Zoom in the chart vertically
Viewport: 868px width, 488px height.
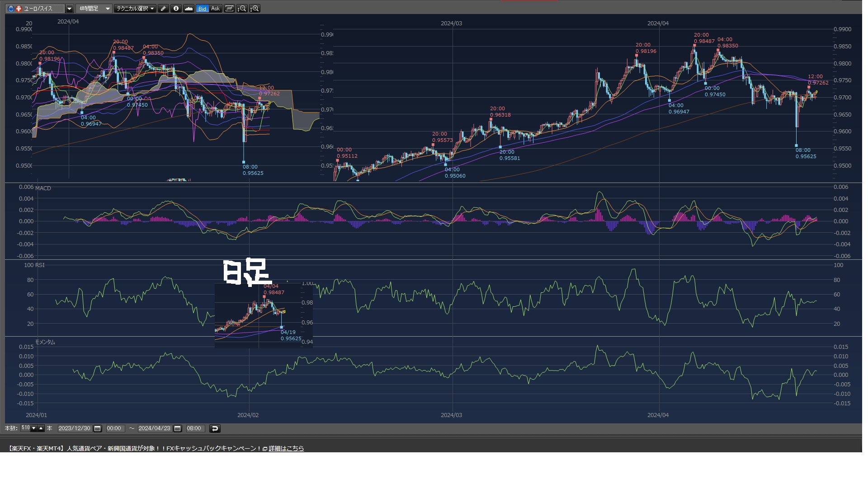tap(255, 9)
